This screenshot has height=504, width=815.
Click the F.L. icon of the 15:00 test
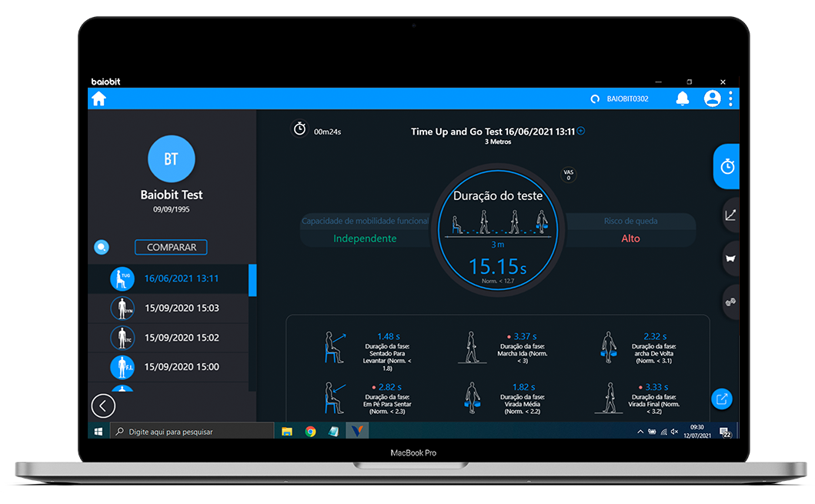point(122,367)
